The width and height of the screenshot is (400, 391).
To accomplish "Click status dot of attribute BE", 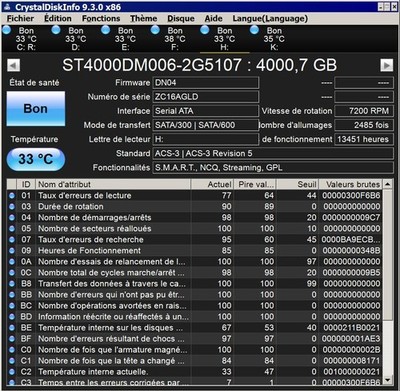I will (x=12, y=328).
